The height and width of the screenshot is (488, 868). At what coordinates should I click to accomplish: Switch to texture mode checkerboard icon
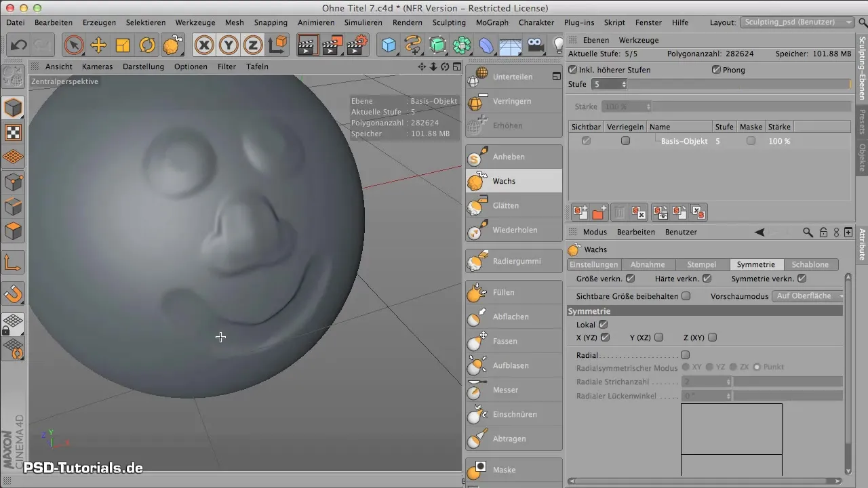14,133
